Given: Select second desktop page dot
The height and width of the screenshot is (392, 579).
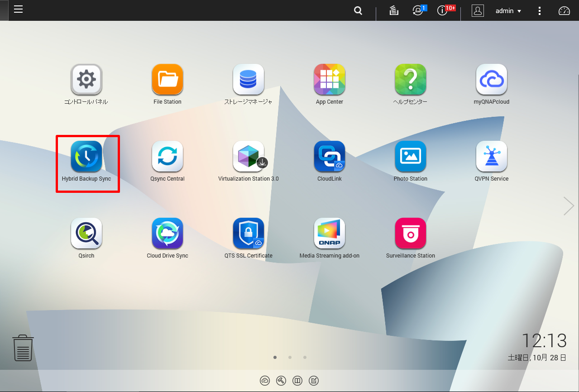Looking at the screenshot, I should [x=290, y=357].
